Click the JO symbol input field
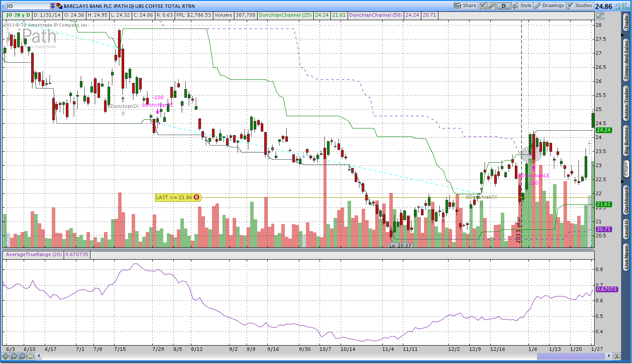The height and width of the screenshot is (364, 632). (27, 6)
